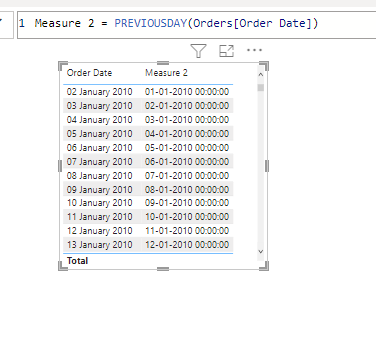Click the table scrollbar down arrow
376x361 pixels.
[x=261, y=252]
